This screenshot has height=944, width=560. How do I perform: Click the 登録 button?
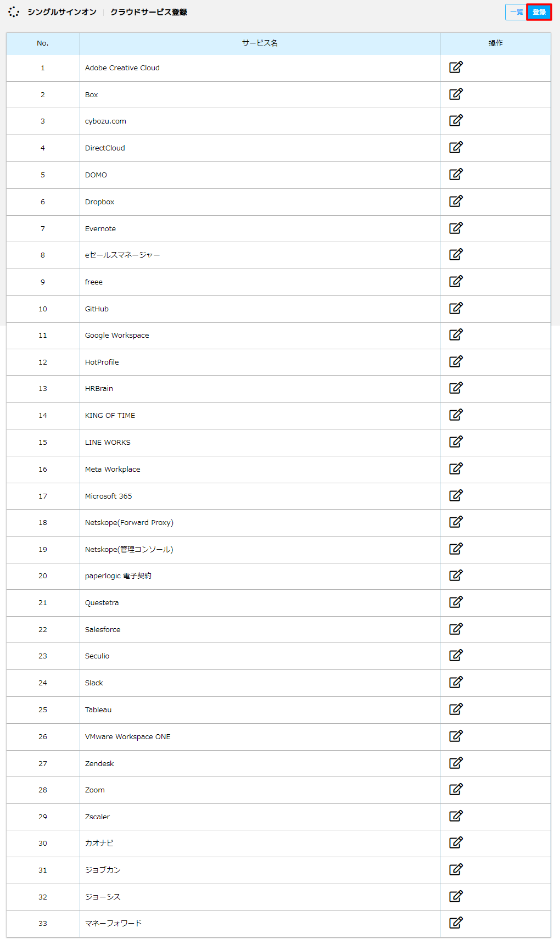pos(539,12)
